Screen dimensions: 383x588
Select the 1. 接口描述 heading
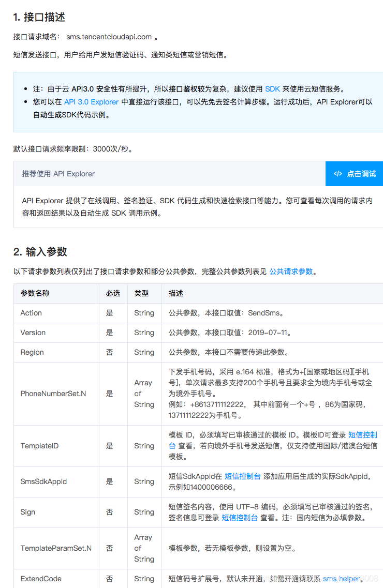point(39,17)
